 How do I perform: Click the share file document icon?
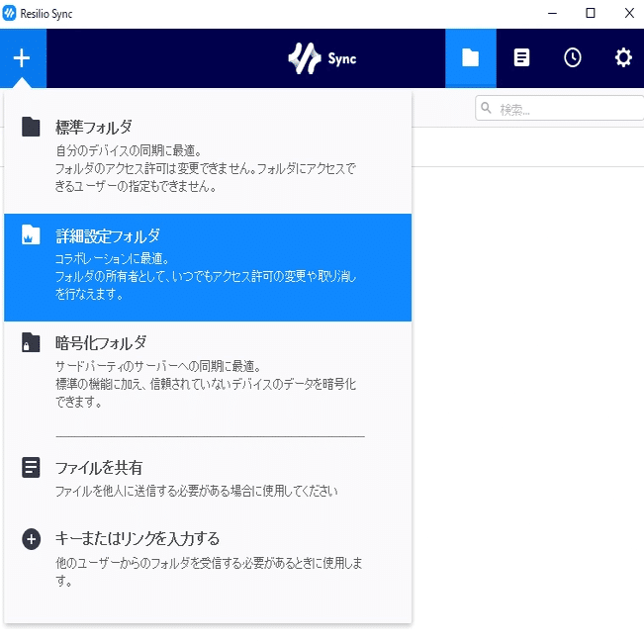pos(31,467)
